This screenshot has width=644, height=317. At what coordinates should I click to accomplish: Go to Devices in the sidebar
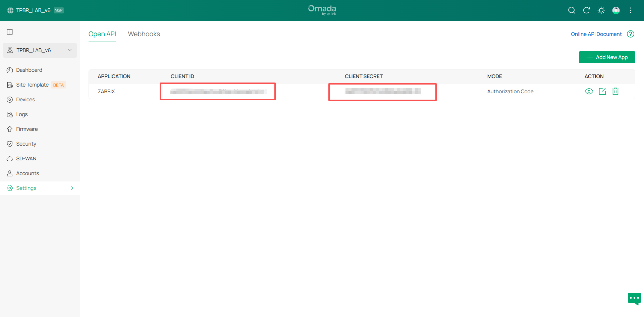[25, 100]
